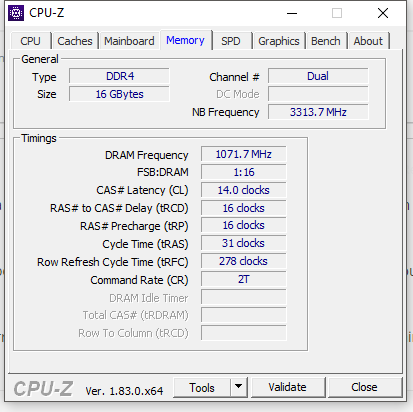Click the Cycle Time value 31 clocks
This screenshot has height=412, width=413.
244,243
